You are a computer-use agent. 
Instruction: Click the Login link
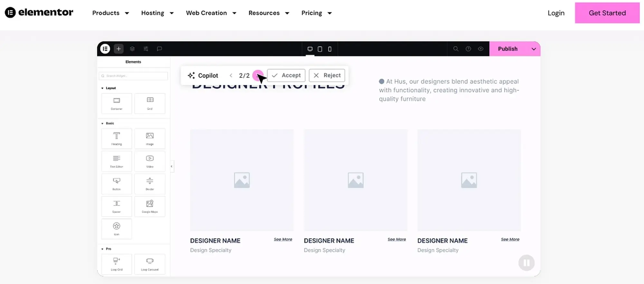click(556, 13)
